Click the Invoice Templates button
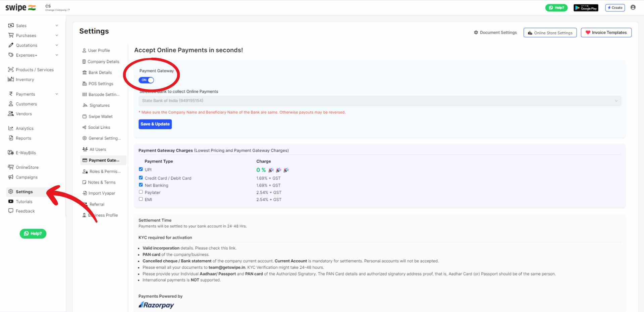The image size is (644, 312). coord(606,33)
